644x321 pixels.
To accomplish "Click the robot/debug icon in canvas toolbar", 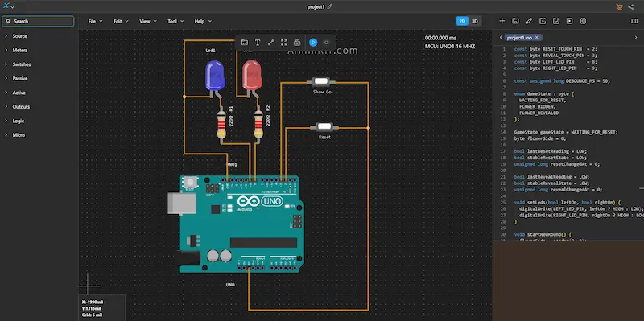I will tap(297, 43).
